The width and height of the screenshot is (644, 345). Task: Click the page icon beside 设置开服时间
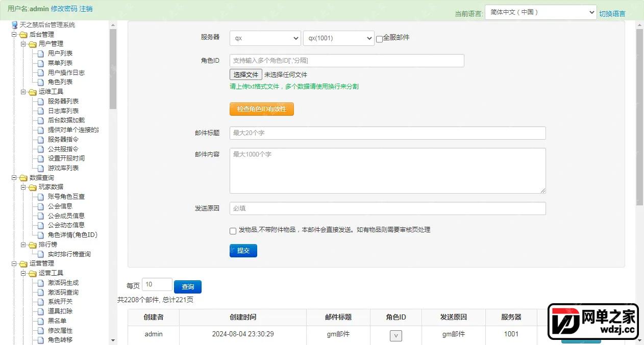(x=41, y=158)
